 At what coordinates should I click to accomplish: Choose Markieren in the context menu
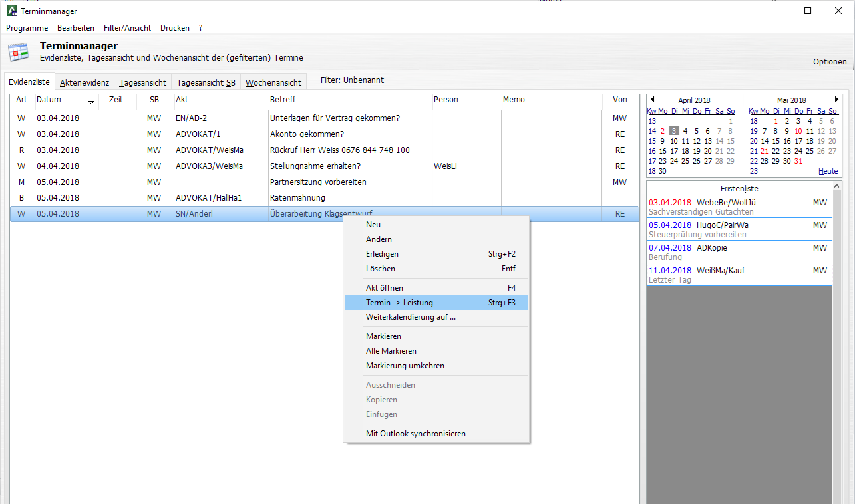(436, 336)
